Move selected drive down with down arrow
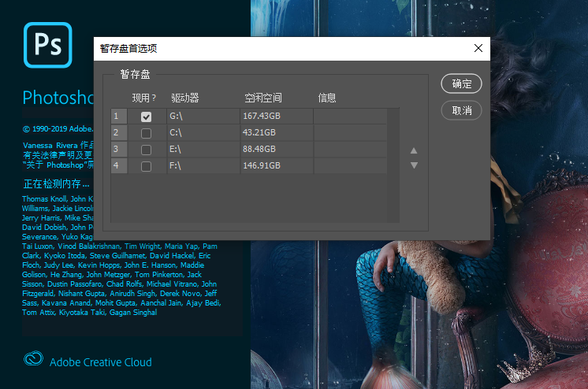This screenshot has width=588, height=389. (414, 165)
